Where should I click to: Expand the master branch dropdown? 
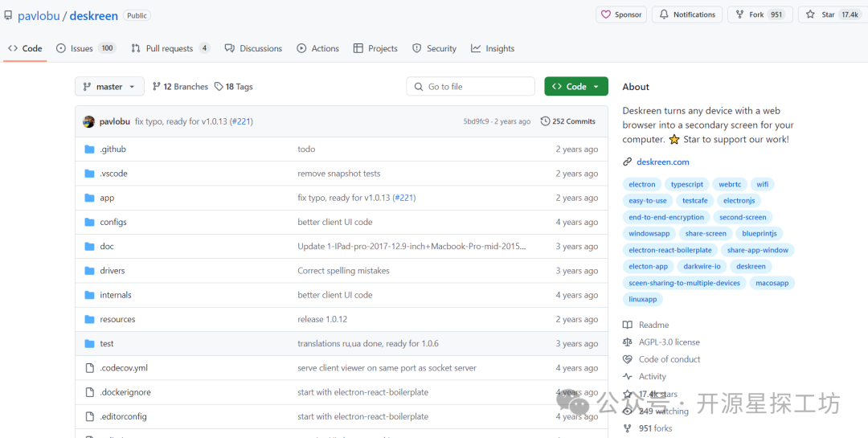pos(109,86)
